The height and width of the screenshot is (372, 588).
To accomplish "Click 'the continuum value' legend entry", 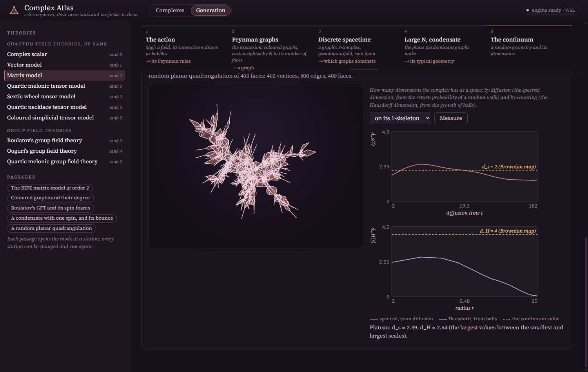I will click(531, 319).
